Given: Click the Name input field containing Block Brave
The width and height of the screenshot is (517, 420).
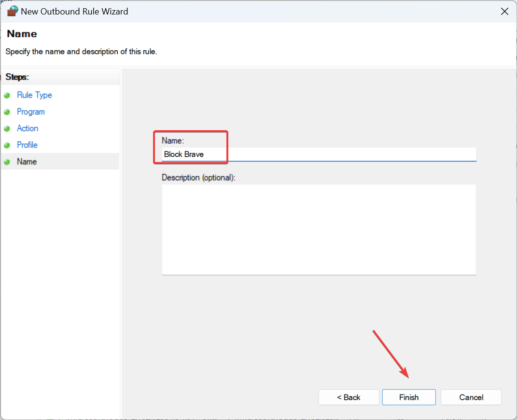Looking at the screenshot, I should (319, 154).
